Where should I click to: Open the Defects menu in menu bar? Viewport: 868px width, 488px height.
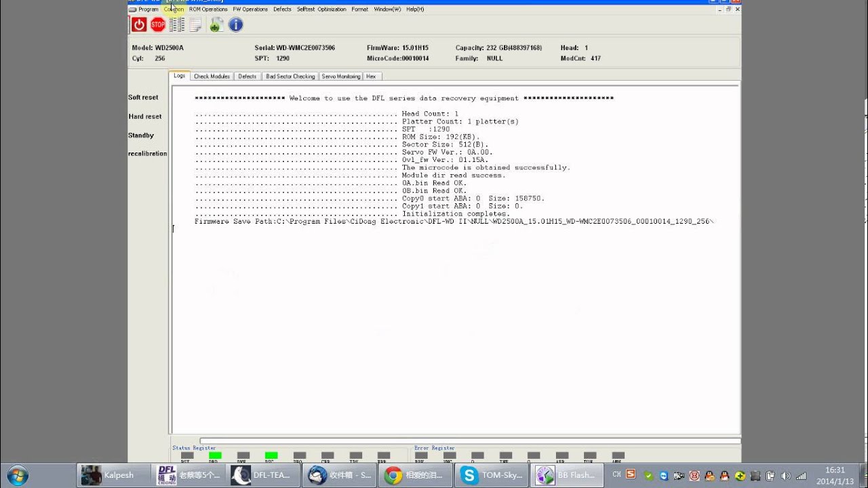(282, 9)
